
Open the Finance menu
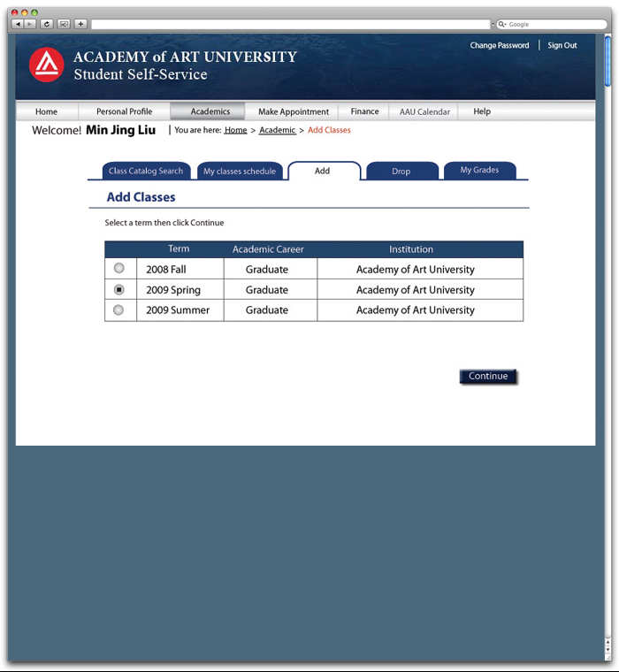coord(364,111)
